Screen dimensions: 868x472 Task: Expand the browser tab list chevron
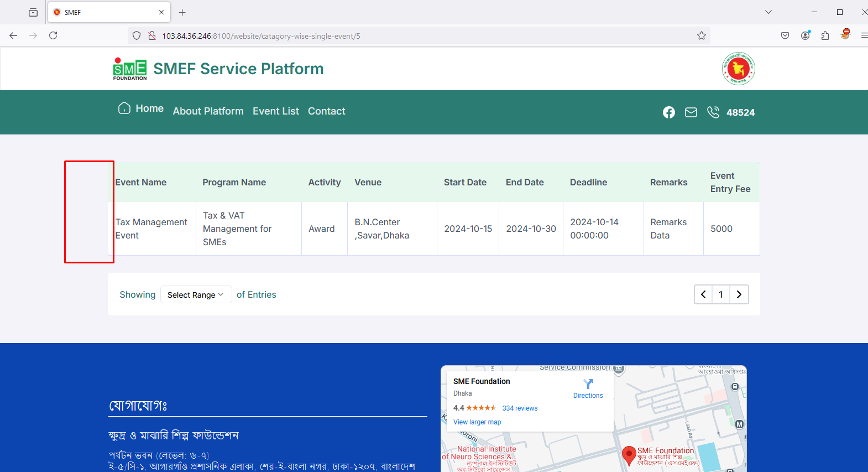tap(768, 12)
